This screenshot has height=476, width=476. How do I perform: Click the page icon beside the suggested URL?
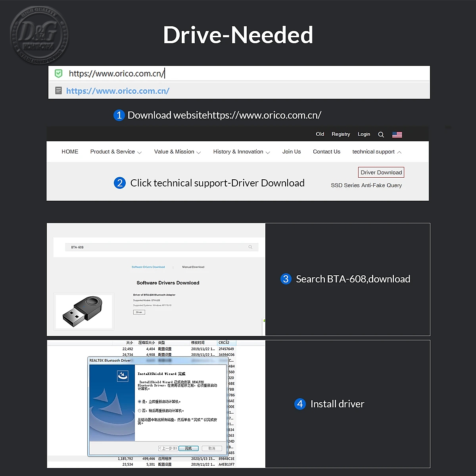tap(58, 90)
